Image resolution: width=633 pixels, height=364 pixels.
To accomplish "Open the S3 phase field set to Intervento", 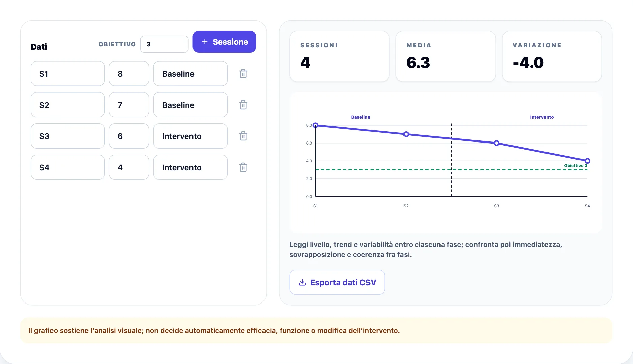I will click(190, 136).
